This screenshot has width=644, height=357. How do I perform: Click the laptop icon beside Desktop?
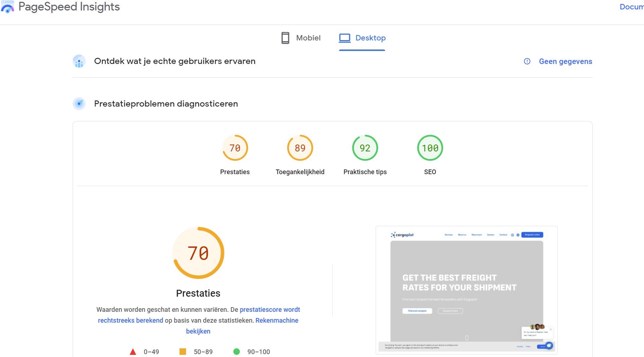tap(345, 37)
